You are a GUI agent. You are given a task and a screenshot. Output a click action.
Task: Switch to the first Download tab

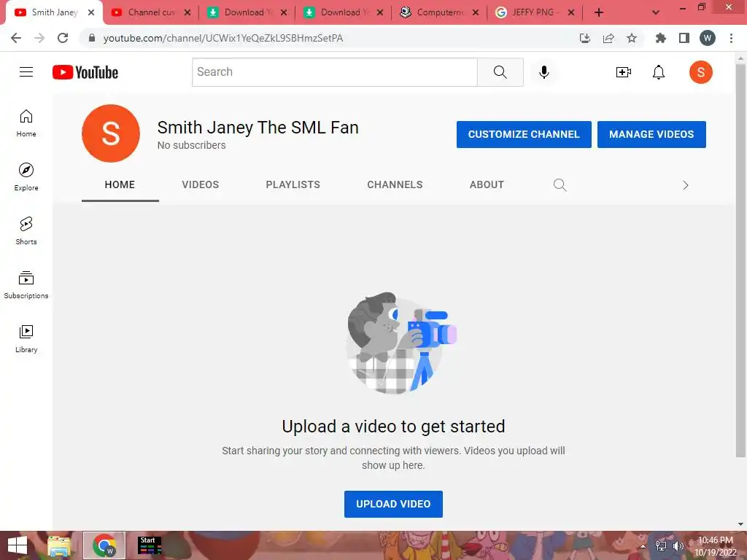pos(247,12)
